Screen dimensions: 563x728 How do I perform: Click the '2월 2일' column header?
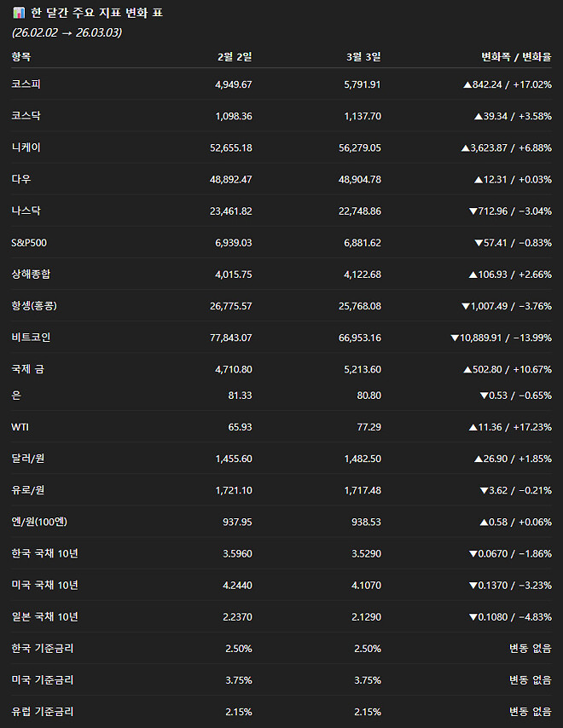point(235,56)
